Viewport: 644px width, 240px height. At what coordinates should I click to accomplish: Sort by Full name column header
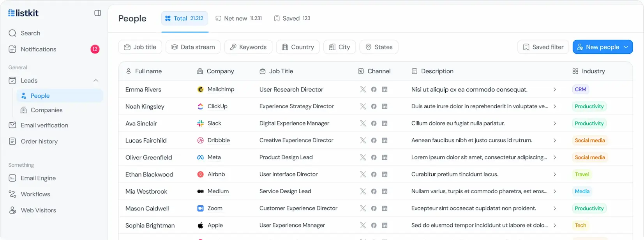click(144, 71)
